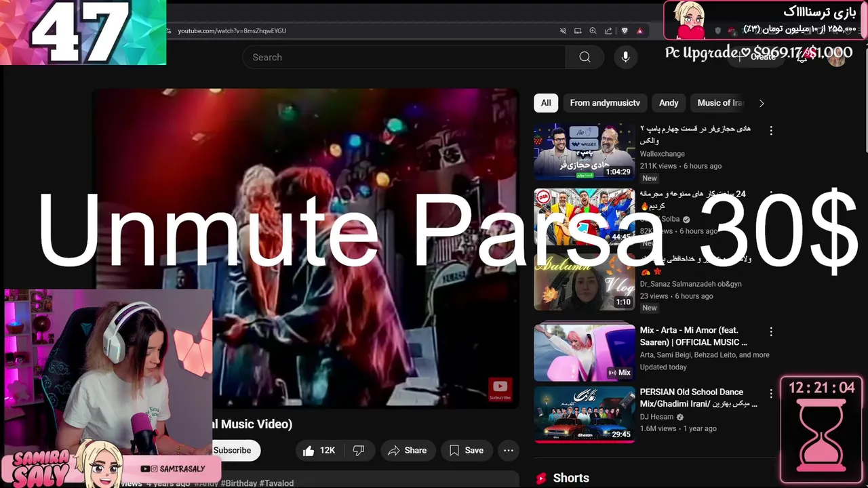Open the Autumn Vlog 1:10 thumbnail
Image resolution: width=868 pixels, height=488 pixels.
(x=584, y=282)
